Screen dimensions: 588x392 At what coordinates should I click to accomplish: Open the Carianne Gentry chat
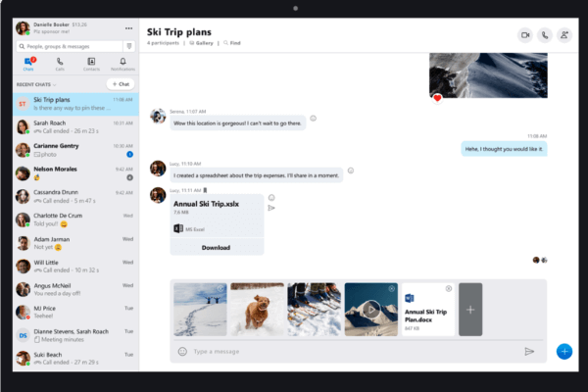pos(76,150)
